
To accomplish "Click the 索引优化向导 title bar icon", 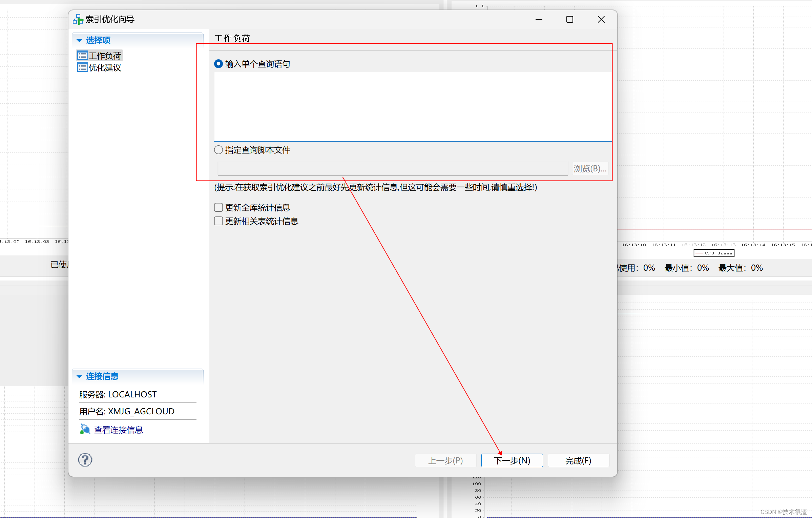I will point(78,19).
